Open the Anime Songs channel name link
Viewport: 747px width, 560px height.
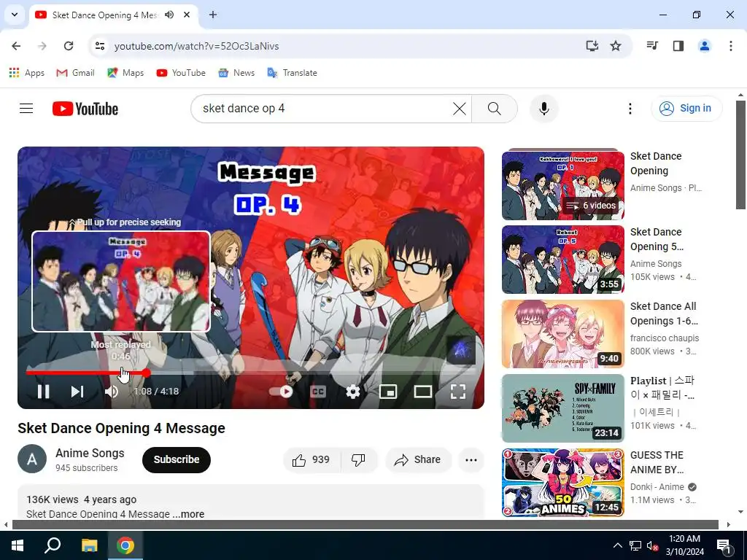tap(90, 453)
